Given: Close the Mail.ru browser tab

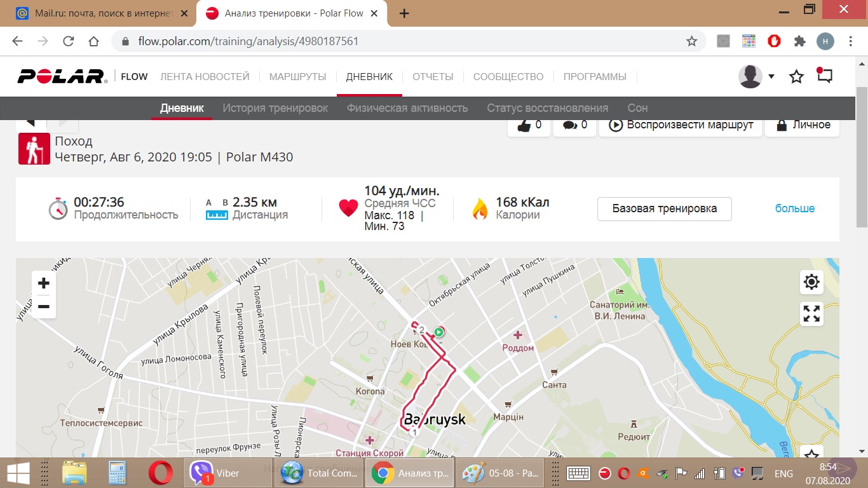Looking at the screenshot, I should click(x=183, y=13).
